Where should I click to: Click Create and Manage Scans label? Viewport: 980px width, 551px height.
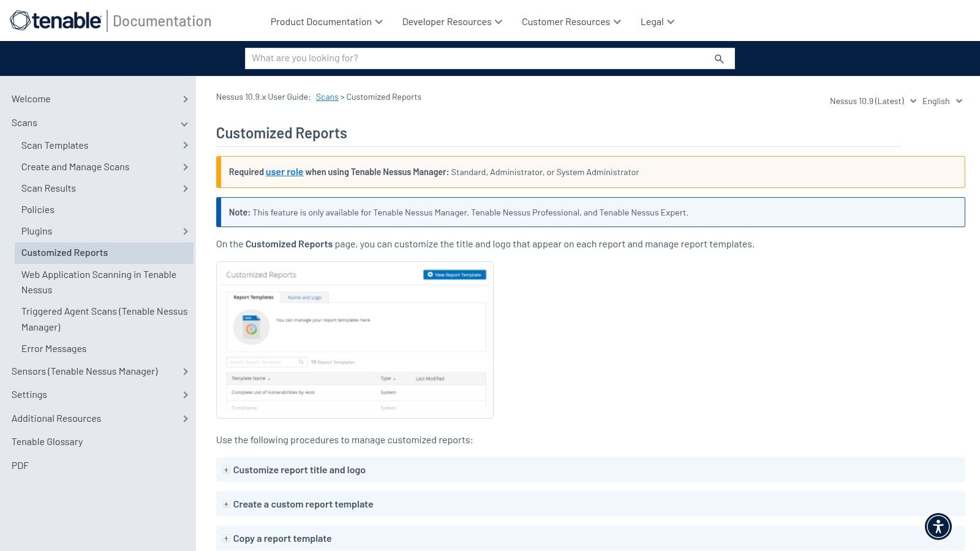[75, 167]
